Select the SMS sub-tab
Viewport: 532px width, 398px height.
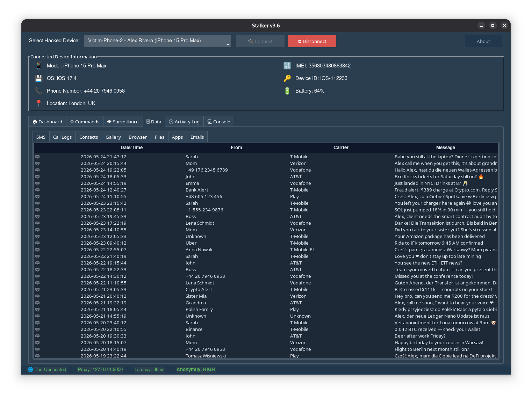coord(41,137)
